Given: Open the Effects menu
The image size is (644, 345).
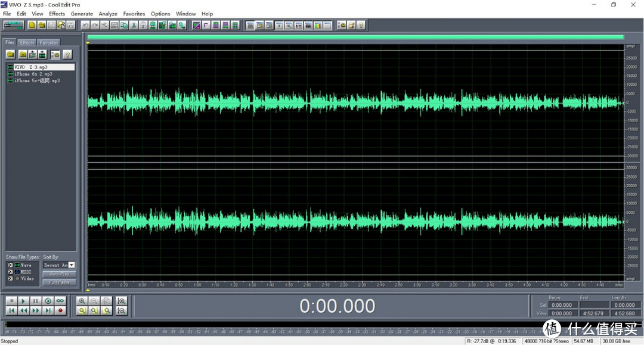Looking at the screenshot, I should click(x=57, y=14).
